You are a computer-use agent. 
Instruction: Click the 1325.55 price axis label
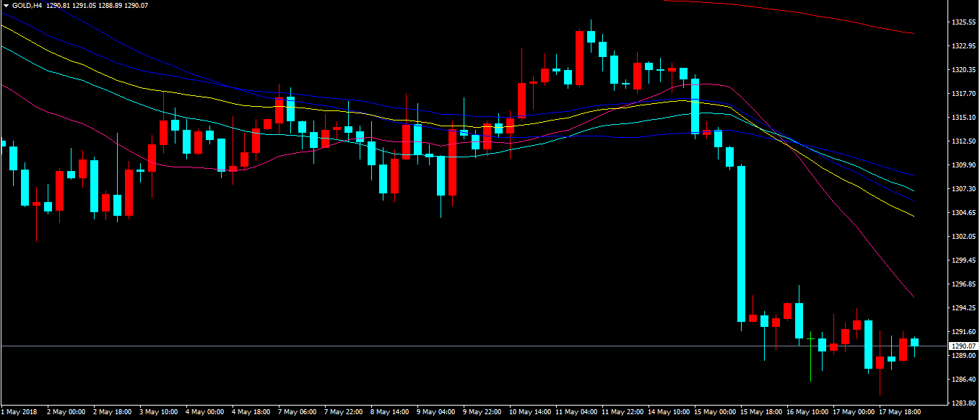963,22
